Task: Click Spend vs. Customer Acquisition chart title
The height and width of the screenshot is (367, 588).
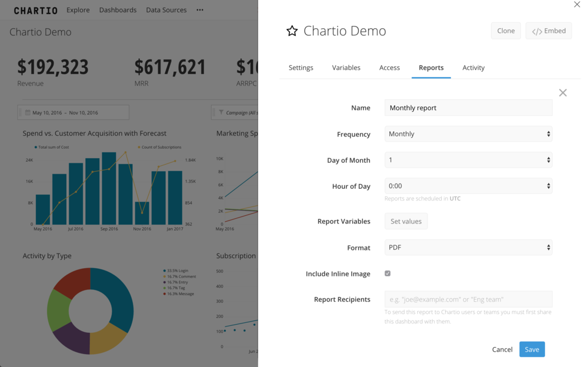Action: 95,134
